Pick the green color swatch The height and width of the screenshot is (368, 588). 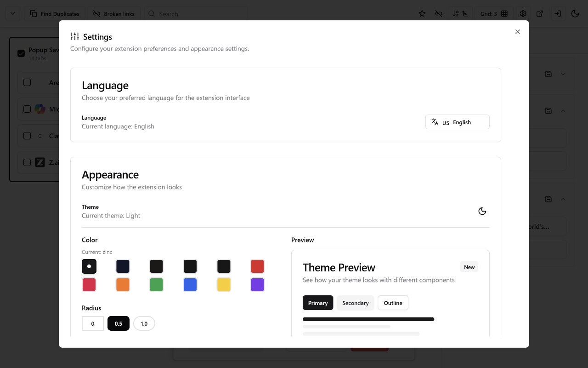coord(156,285)
